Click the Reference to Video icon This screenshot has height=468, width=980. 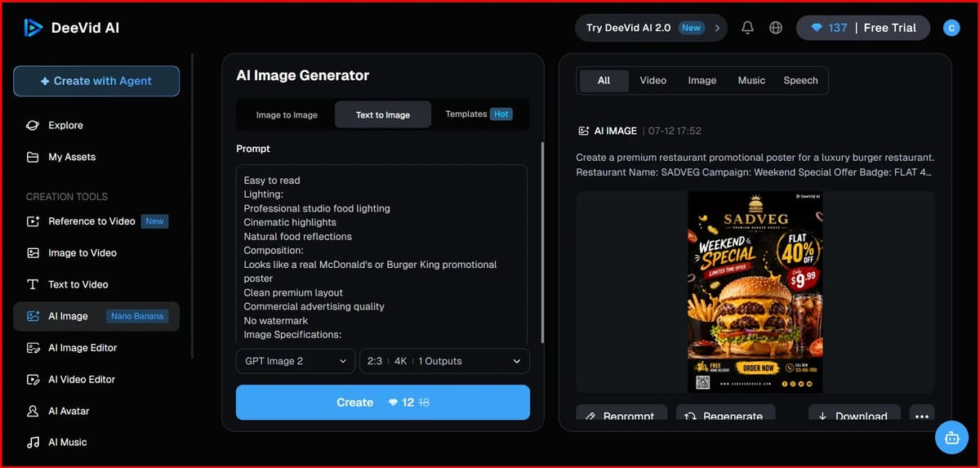click(x=33, y=221)
